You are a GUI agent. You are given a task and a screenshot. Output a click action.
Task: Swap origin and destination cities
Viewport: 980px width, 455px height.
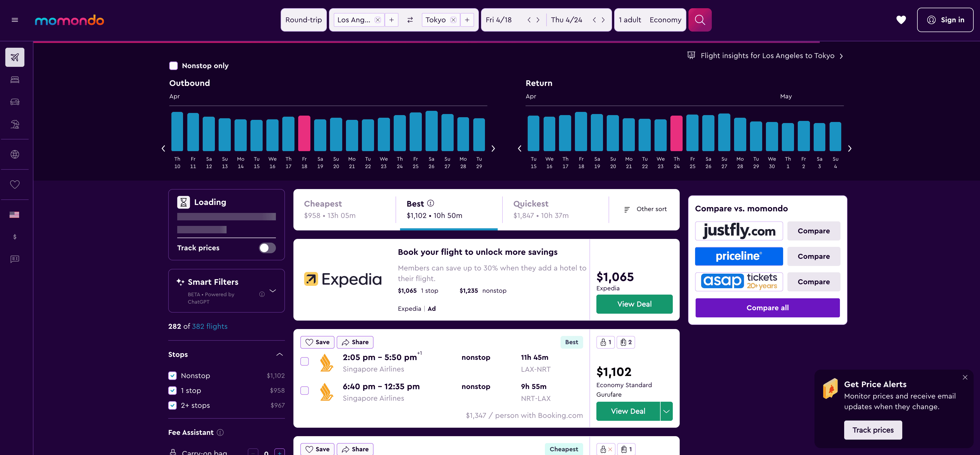click(x=410, y=20)
